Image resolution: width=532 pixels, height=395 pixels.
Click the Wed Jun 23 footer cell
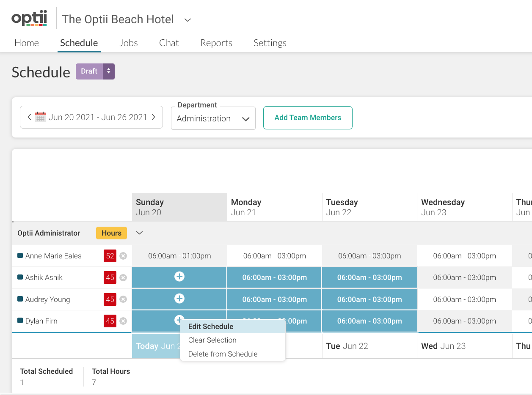[x=465, y=346]
